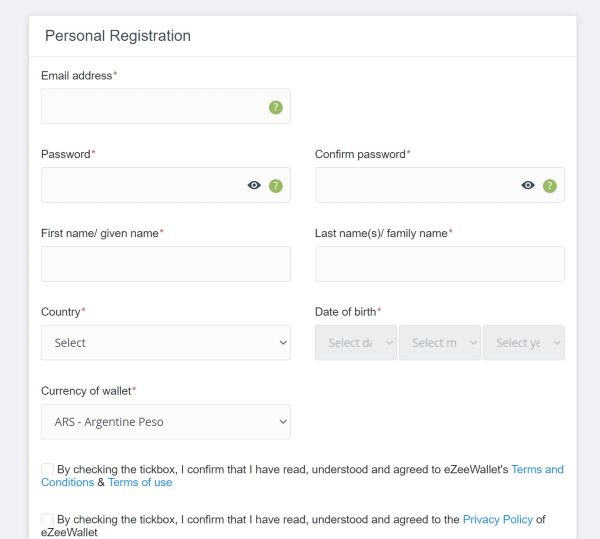Focus the Confirm password input field
Image resolution: width=600 pixels, height=539 pixels.
439,185
